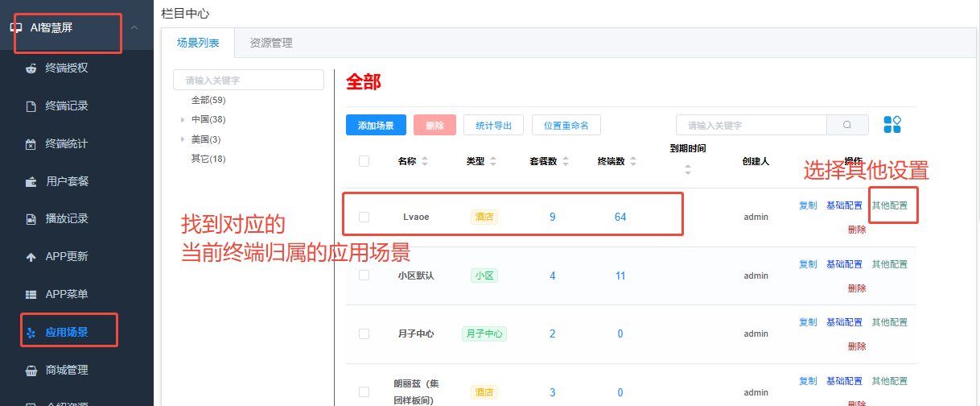980x406 pixels.
Task: Toggle the select-all header checkbox
Action: pyautogui.click(x=364, y=161)
